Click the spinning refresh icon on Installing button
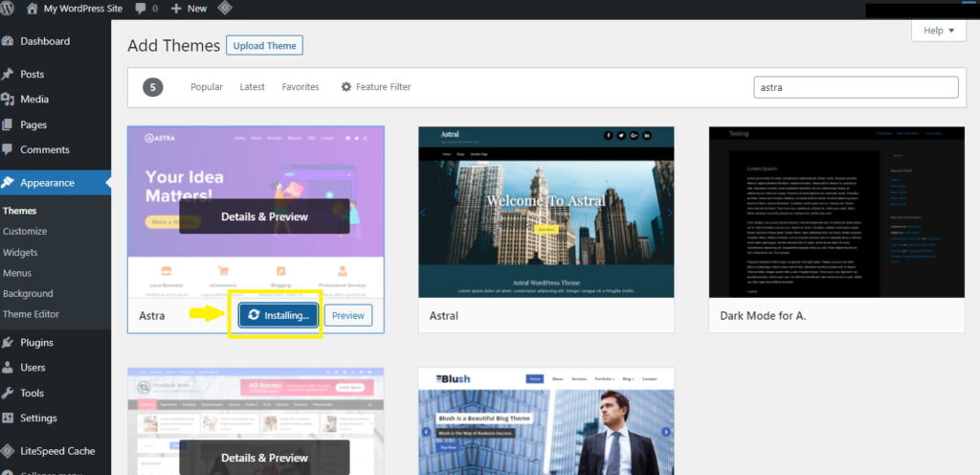 (254, 315)
